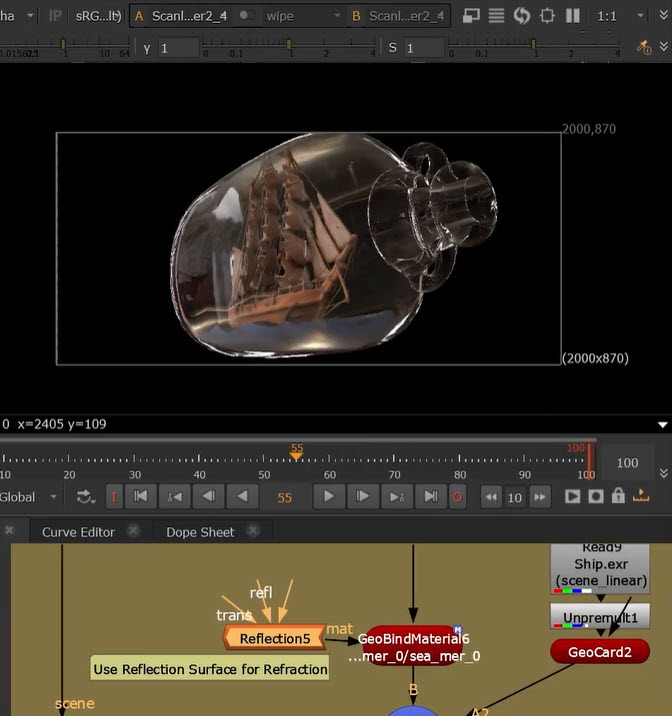Screen dimensions: 672x716
Task: Jump to the first frame
Action: [x=141, y=496]
